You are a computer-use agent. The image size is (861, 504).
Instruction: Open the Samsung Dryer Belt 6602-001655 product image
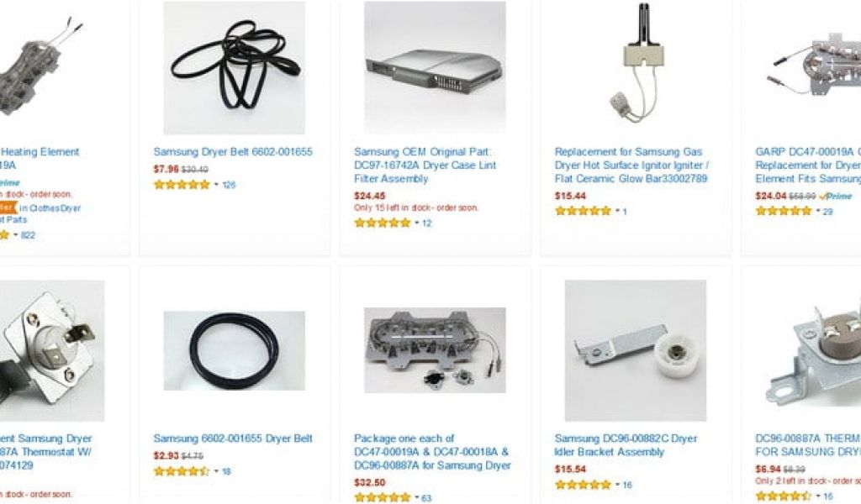click(235, 67)
